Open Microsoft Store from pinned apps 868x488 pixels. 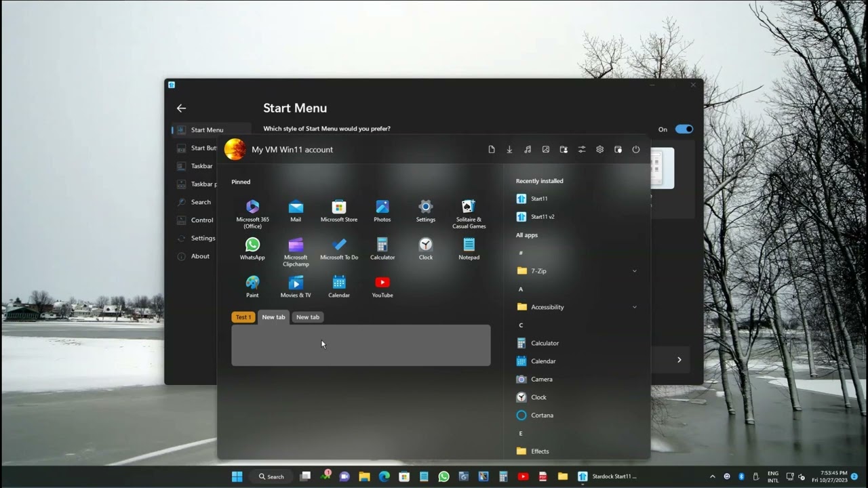(339, 211)
